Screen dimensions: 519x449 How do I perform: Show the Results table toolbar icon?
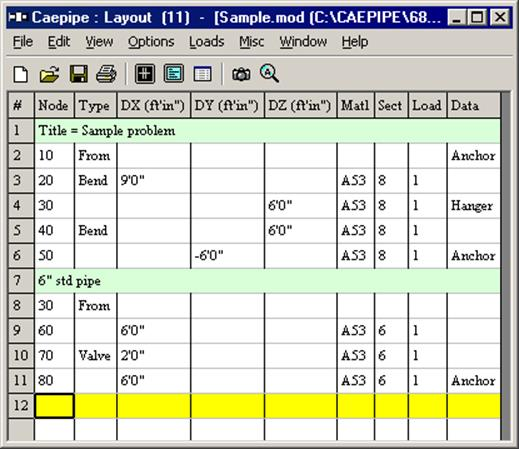202,74
